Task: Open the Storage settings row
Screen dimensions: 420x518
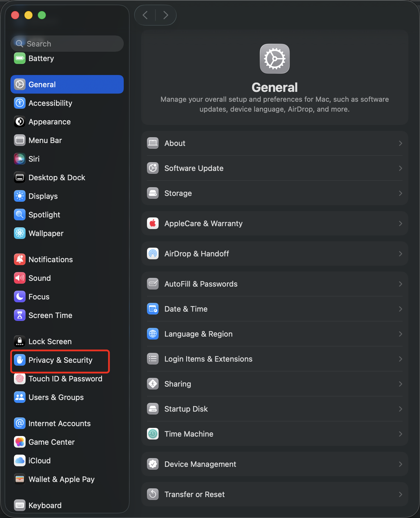Action: pos(274,193)
